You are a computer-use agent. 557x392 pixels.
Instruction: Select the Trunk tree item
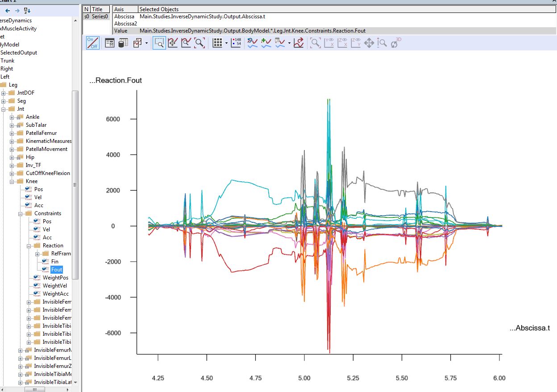click(8, 61)
